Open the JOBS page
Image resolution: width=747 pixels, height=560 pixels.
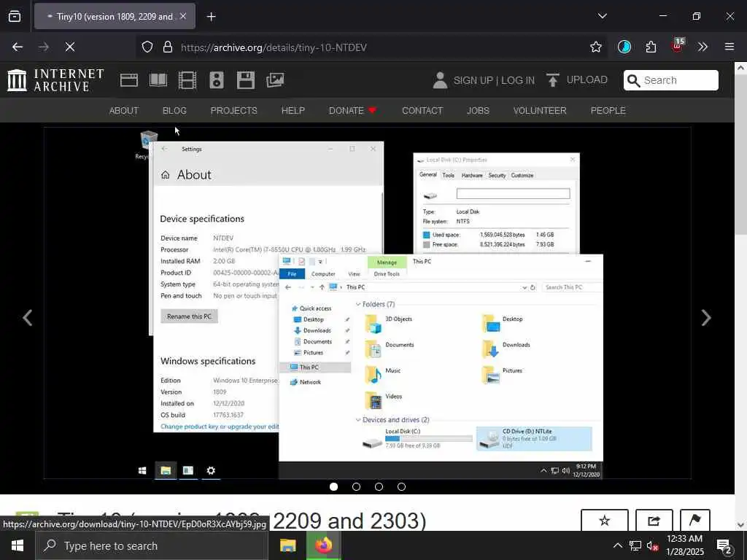coord(478,111)
